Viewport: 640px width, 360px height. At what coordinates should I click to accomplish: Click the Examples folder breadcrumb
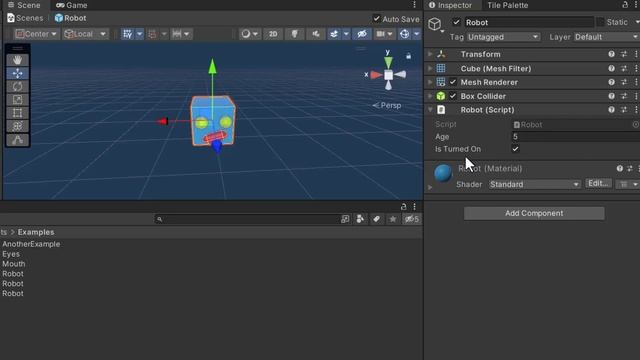tap(36, 232)
